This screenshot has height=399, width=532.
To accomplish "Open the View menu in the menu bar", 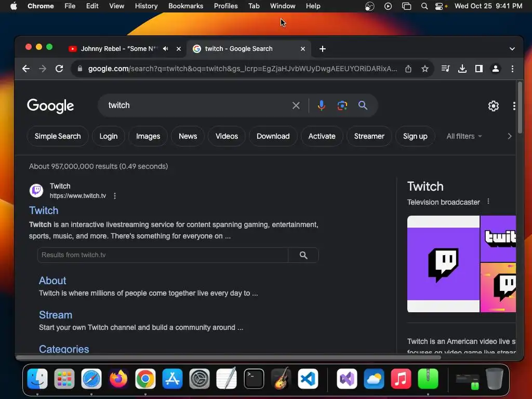I will (116, 6).
